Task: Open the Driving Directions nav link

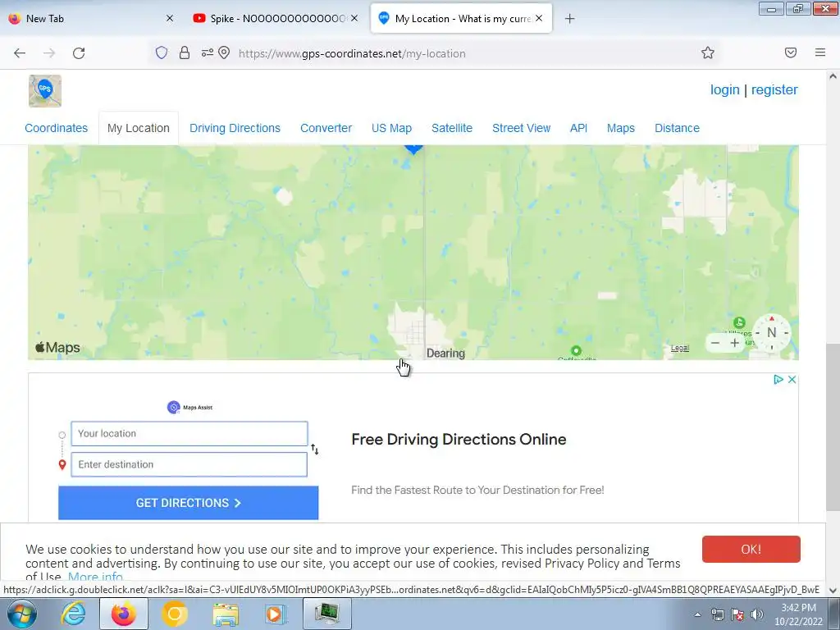Action: tap(235, 128)
